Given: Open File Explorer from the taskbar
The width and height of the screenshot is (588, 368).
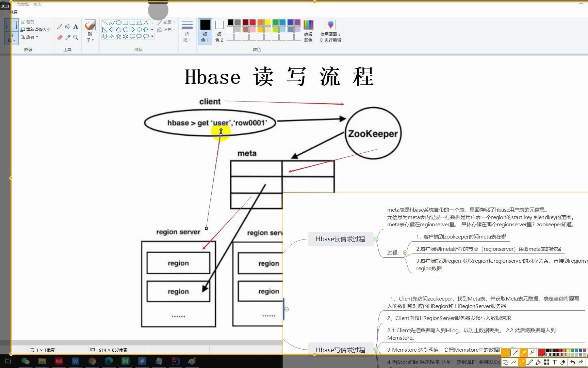Looking at the screenshot, I should [x=42, y=361].
